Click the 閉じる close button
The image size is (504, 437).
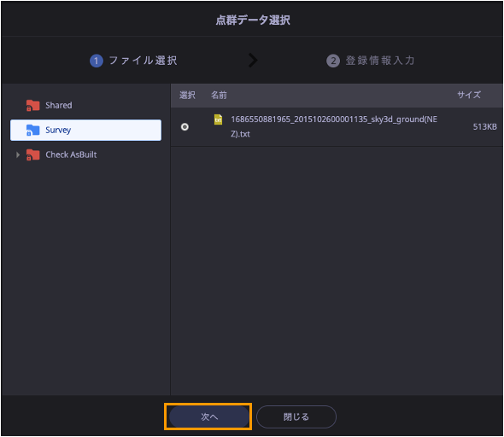pos(296,417)
